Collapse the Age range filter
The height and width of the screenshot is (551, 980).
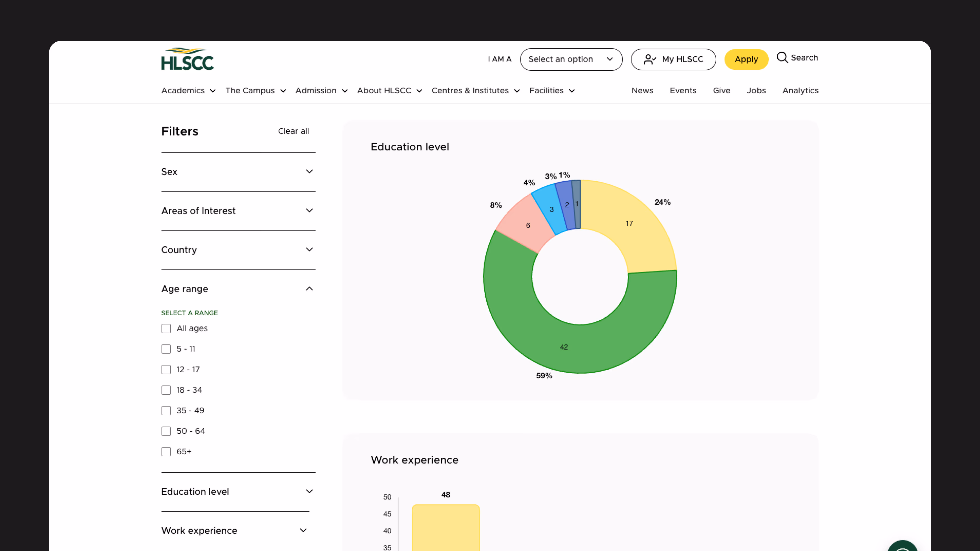[x=309, y=289]
